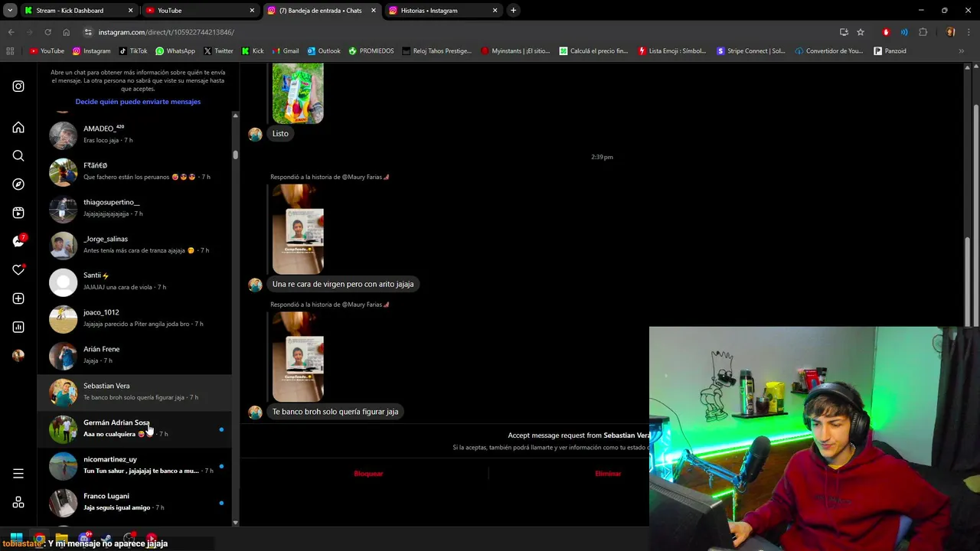
Task: Switch to Historias Instagram tab
Action: pyautogui.click(x=444, y=11)
